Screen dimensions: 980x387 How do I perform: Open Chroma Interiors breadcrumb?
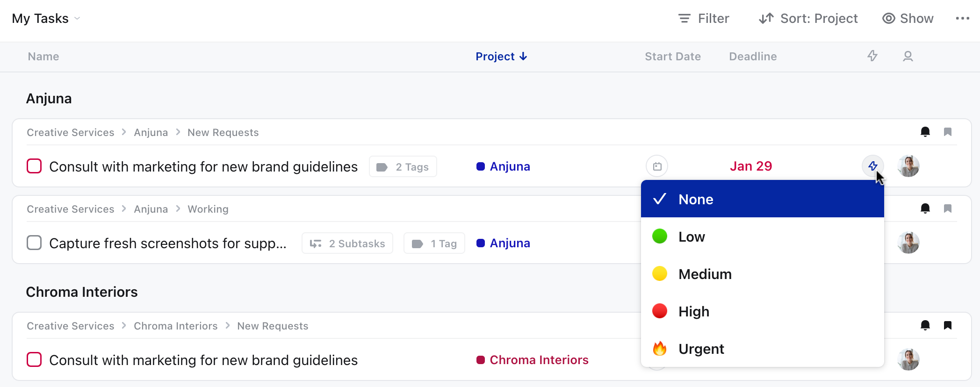pyautogui.click(x=175, y=326)
